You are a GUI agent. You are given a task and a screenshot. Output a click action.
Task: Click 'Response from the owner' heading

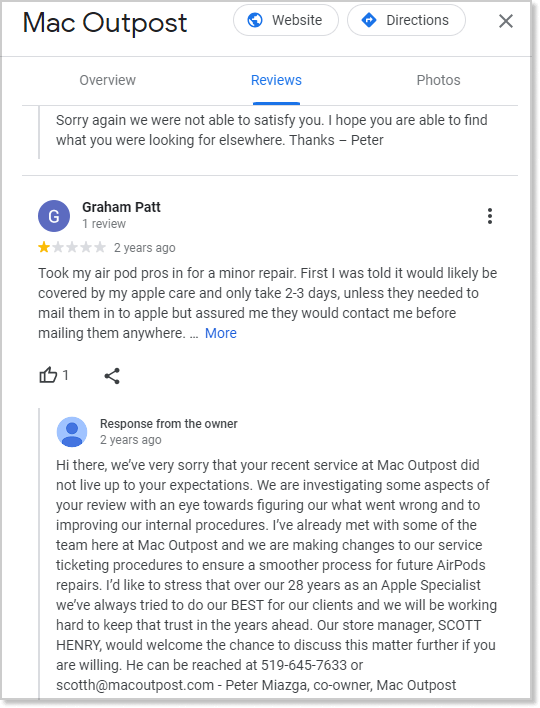(168, 424)
